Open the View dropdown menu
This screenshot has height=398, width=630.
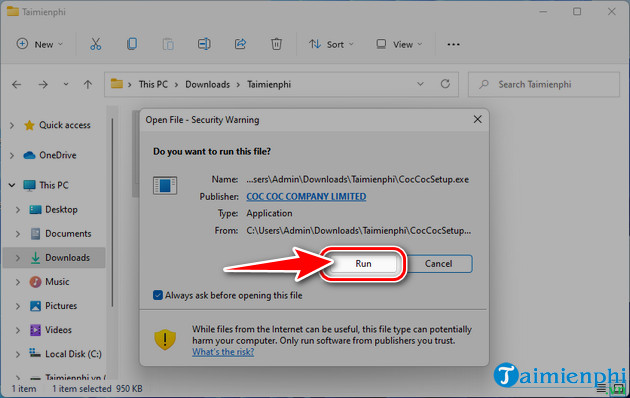click(399, 44)
